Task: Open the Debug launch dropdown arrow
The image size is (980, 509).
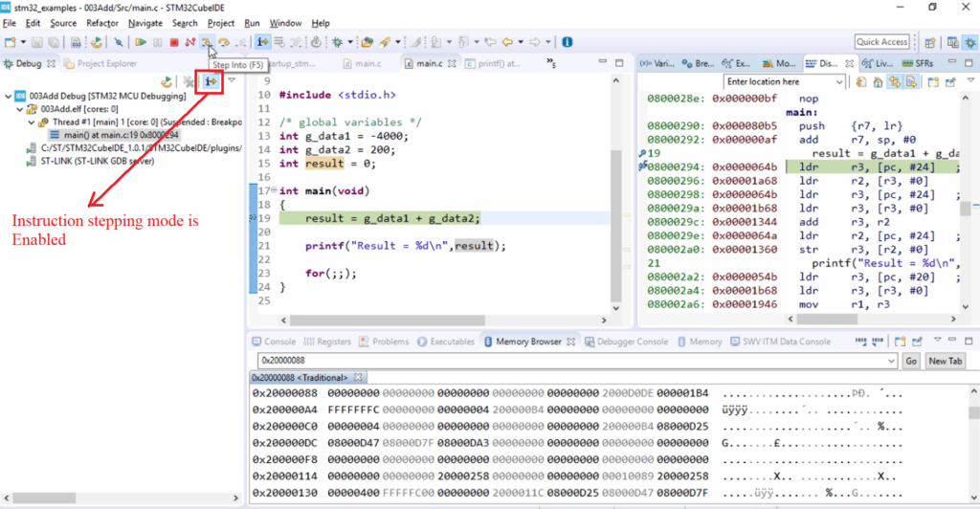Action: [x=350, y=42]
